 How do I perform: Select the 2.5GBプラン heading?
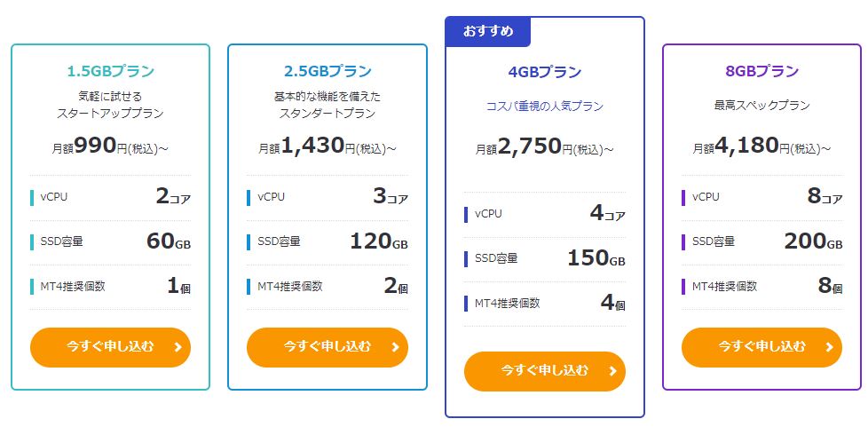click(x=327, y=72)
